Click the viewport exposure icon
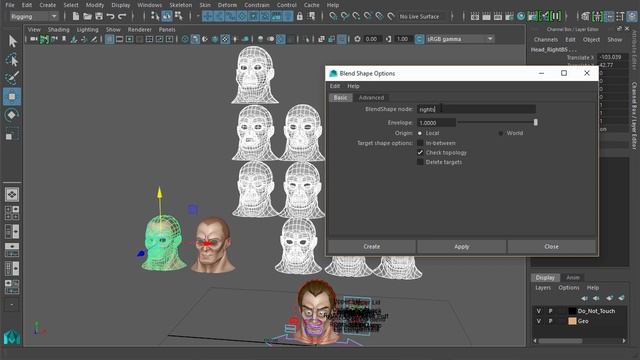 point(357,39)
